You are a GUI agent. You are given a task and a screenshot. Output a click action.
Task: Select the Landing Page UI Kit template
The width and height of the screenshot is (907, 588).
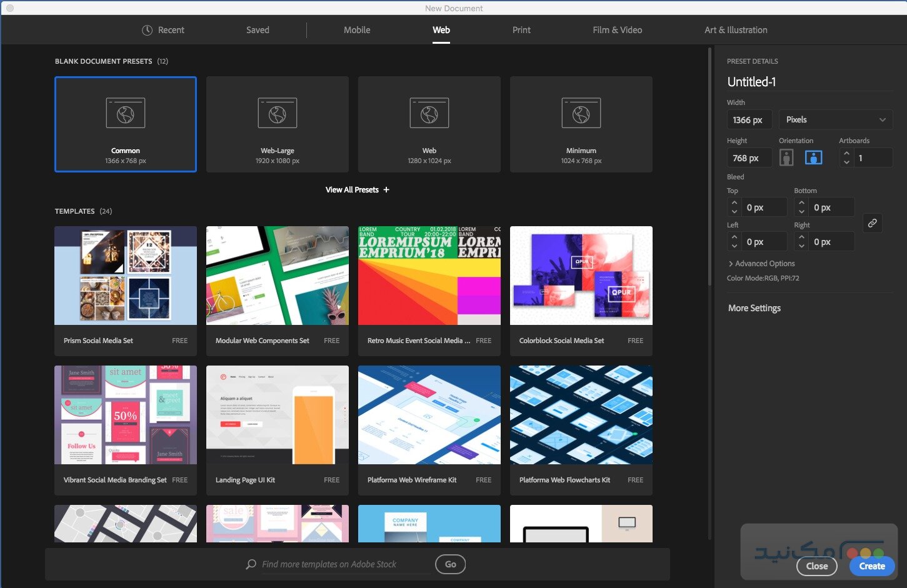coord(277,414)
